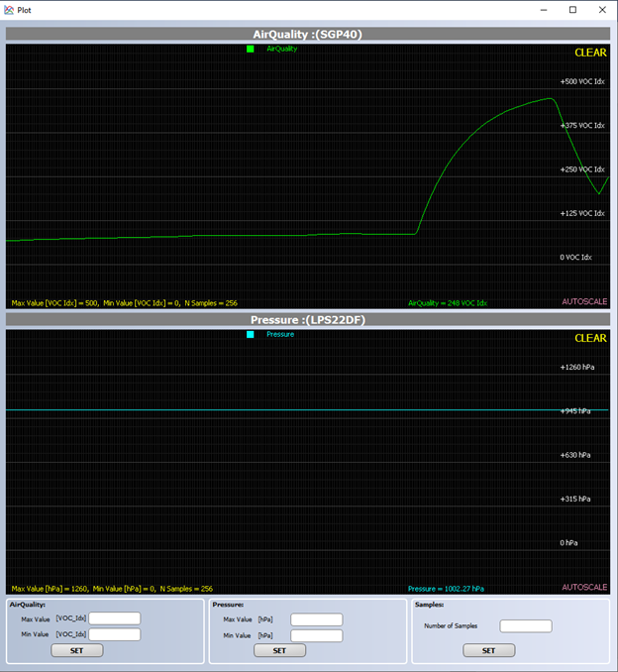Apply AirQuality range with SET button
Viewport: 618px width, 672px height.
[77, 650]
